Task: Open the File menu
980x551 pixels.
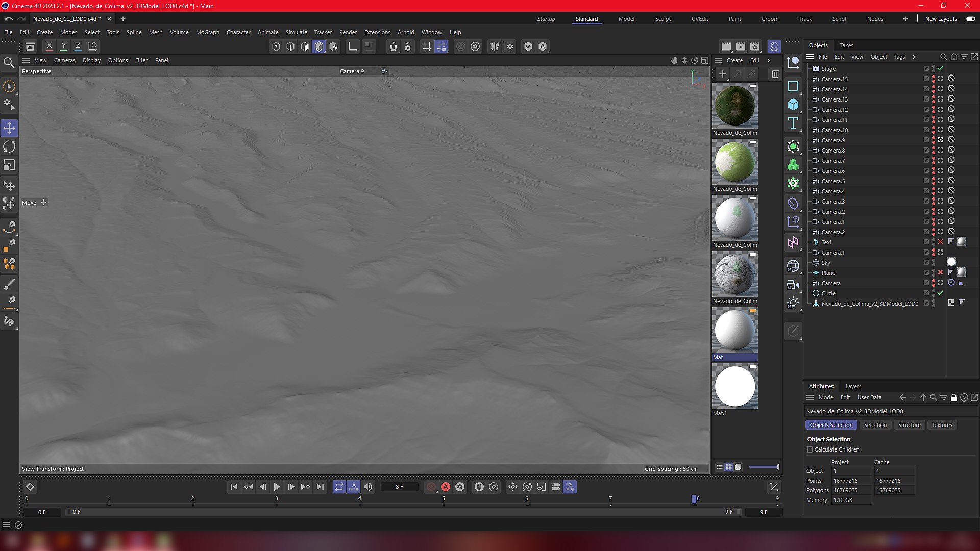Action: (x=8, y=32)
